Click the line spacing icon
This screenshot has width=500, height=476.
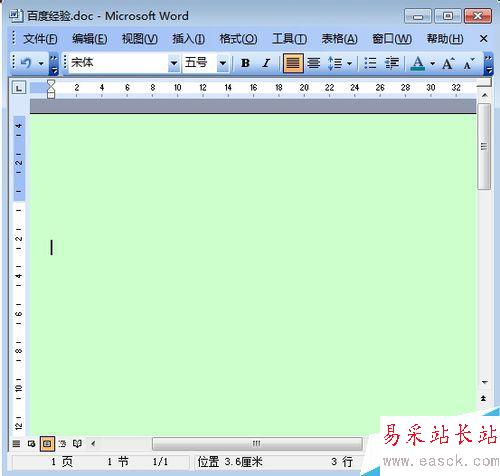[335, 63]
